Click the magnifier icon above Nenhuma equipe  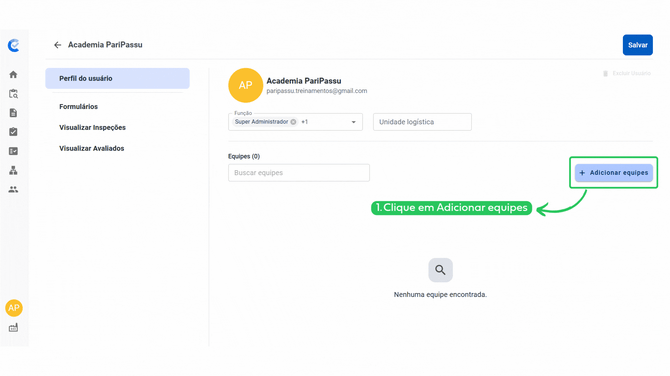441,270
